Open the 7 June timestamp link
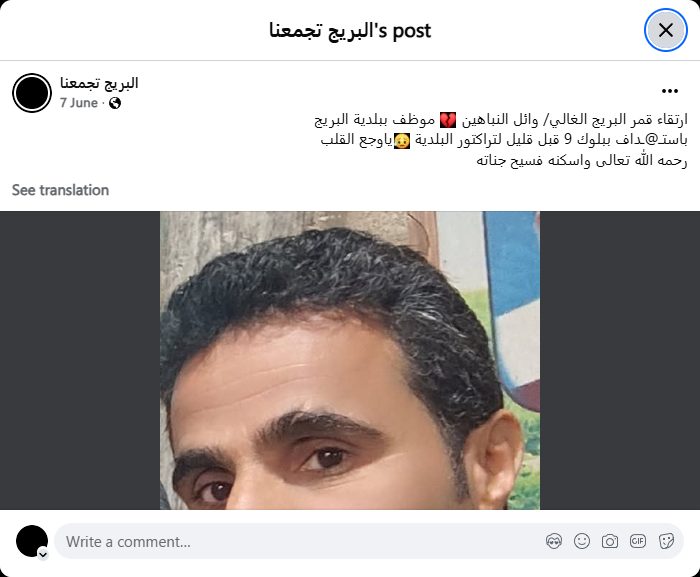This screenshot has width=700, height=577. 79,103
